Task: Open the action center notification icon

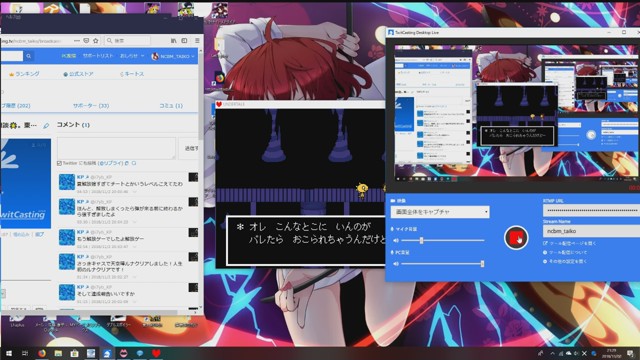Action: (x=630, y=353)
